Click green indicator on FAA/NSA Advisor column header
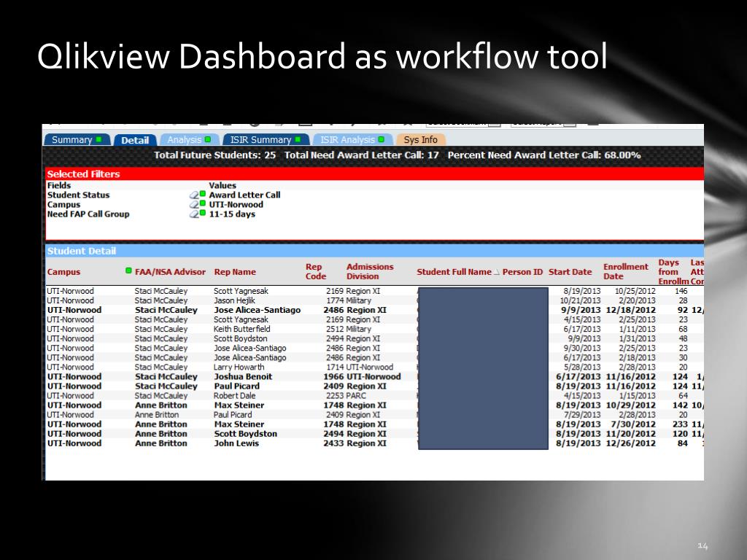This screenshot has width=747, height=560. [128, 271]
